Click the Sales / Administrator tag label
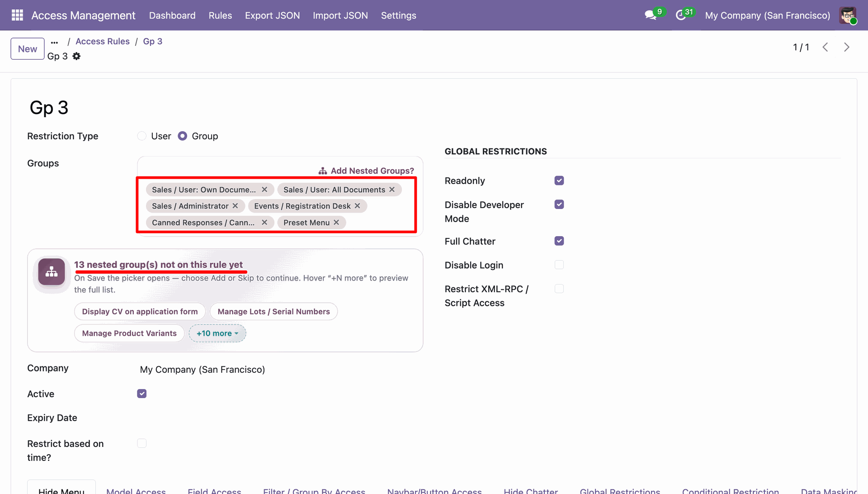The image size is (868, 494). [190, 206]
